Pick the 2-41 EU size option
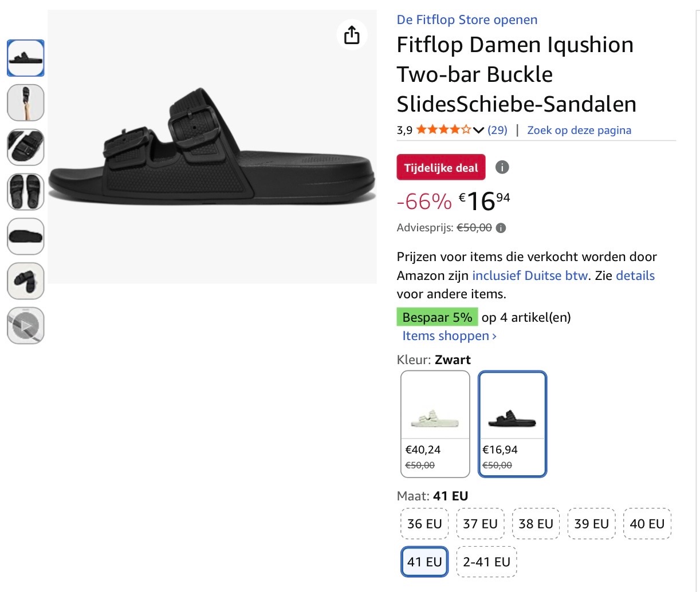The width and height of the screenshot is (700, 592). click(486, 562)
